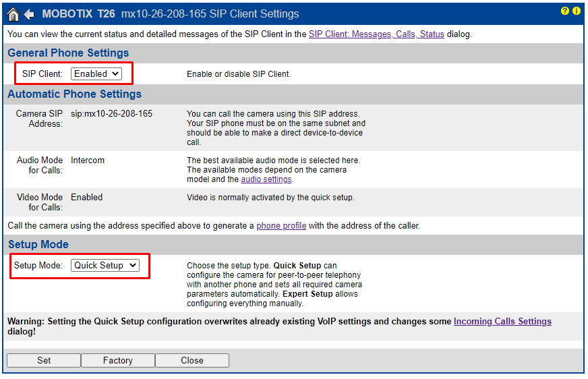588x379 pixels.
Task: Click the Automatic Phone Settings heading
Action: [74, 94]
